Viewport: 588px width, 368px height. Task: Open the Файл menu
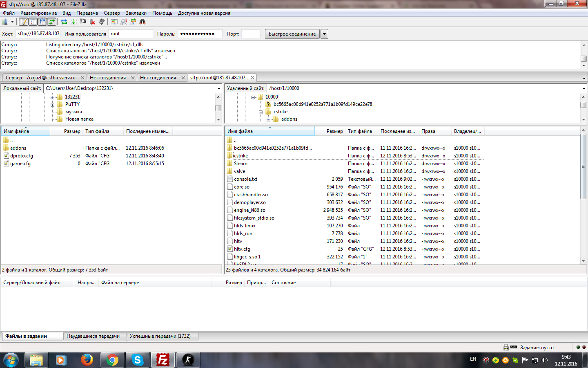coord(9,13)
